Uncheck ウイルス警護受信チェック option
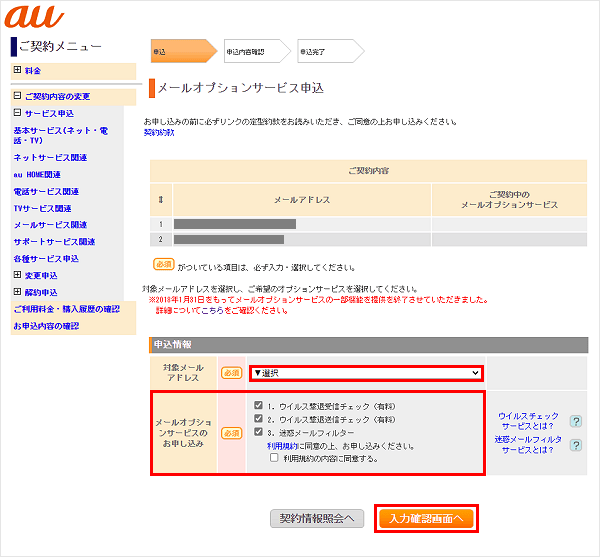The height and width of the screenshot is (557, 600). coord(258,406)
